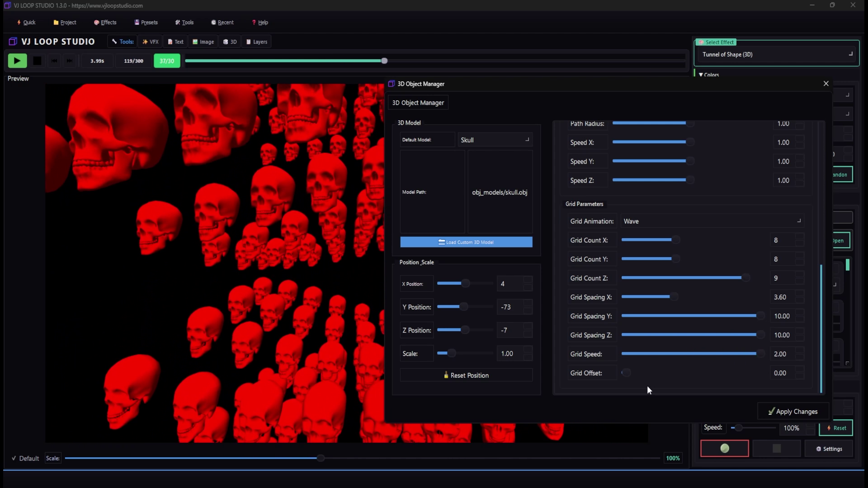Screen dimensions: 868x488
Task: Collapse the Colors section
Action: tap(708, 75)
